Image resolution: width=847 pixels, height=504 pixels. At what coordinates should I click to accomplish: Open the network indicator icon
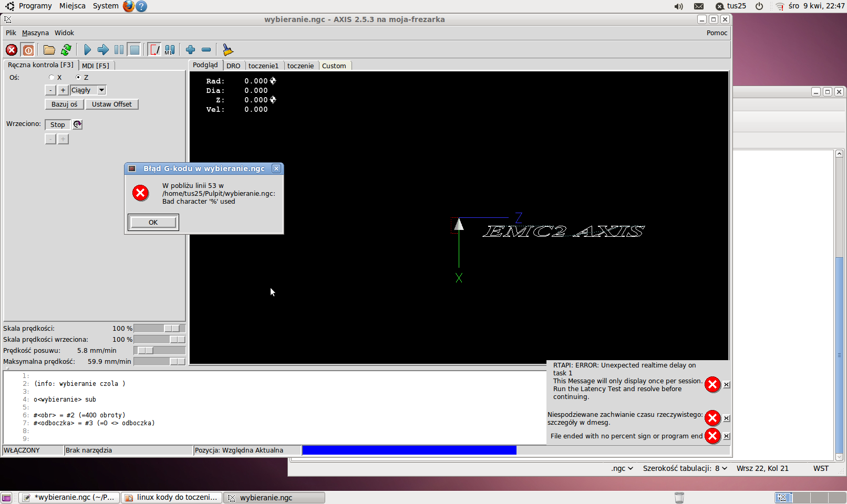[780, 6]
